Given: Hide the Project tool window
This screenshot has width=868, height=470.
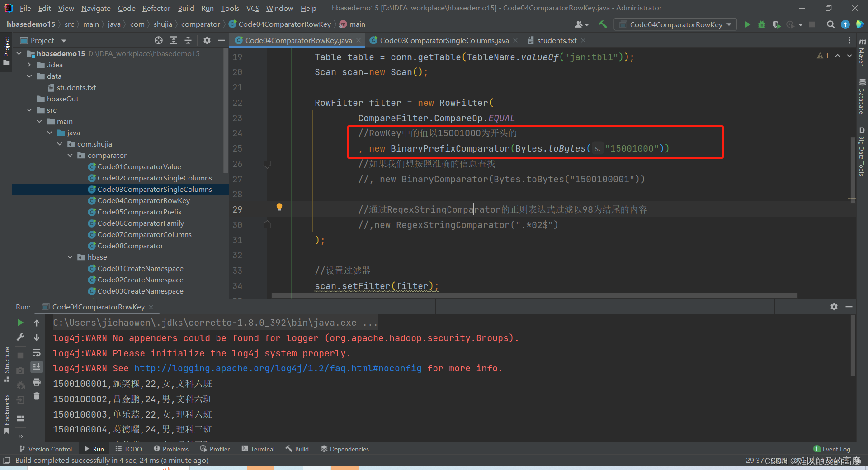Looking at the screenshot, I should click(x=222, y=40).
